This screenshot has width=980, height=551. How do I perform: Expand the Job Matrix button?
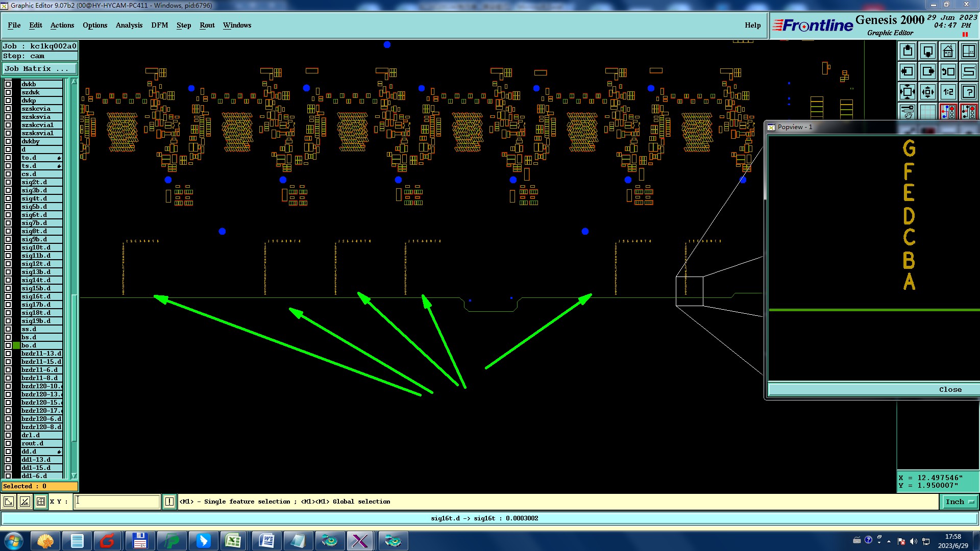tap(39, 69)
